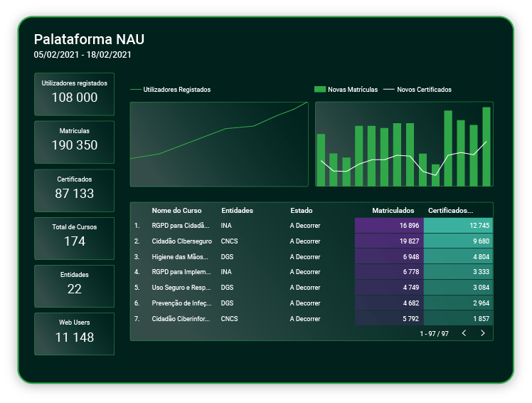Click the 4 749 matriculados cell
This screenshot has width=532, height=403.
tap(389, 287)
